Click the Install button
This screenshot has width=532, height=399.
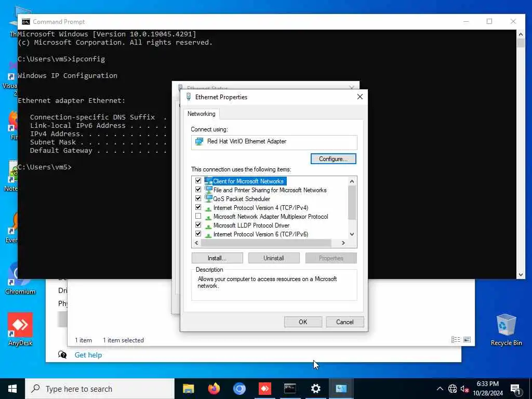point(217,258)
